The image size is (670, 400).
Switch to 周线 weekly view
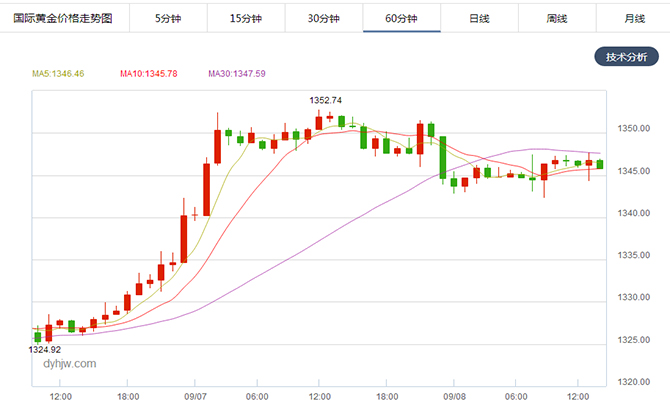(558, 18)
